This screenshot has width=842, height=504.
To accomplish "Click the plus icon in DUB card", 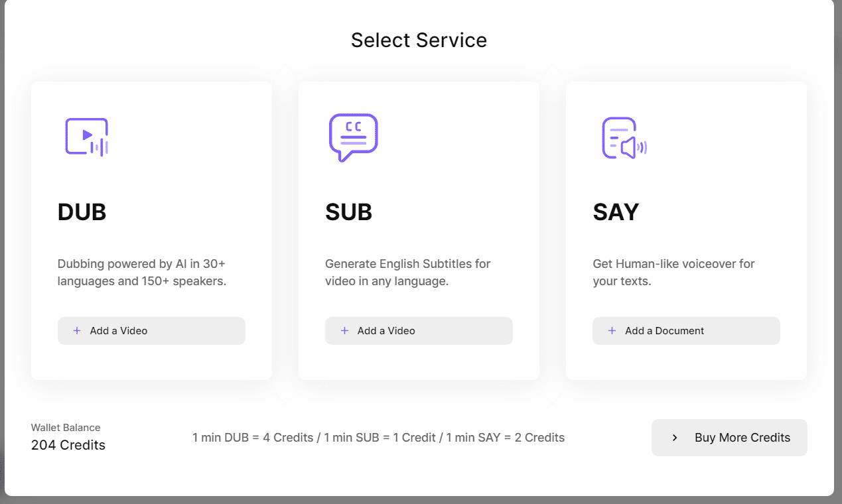I will pos(77,331).
